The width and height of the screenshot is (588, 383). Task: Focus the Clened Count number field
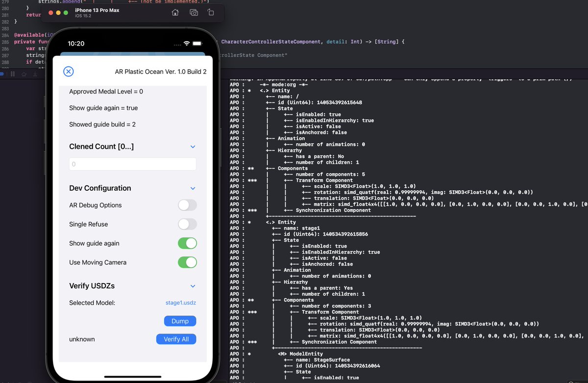tap(133, 164)
